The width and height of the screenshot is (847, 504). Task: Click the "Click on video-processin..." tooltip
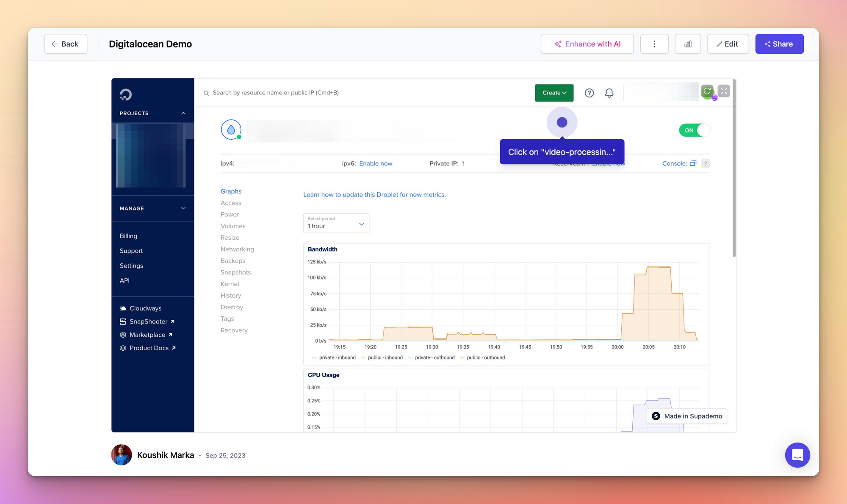point(562,152)
